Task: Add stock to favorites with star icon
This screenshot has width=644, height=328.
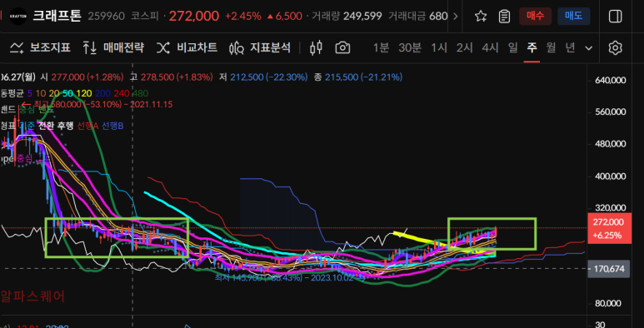Action: tap(481, 16)
